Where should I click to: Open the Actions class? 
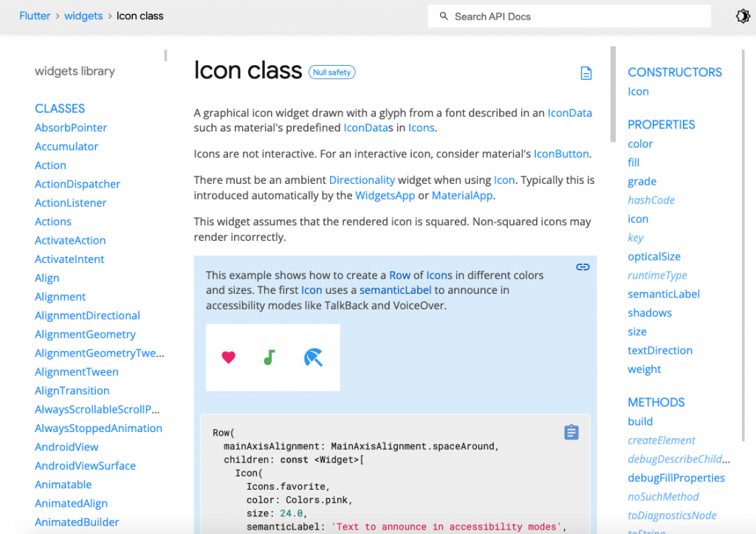point(53,222)
